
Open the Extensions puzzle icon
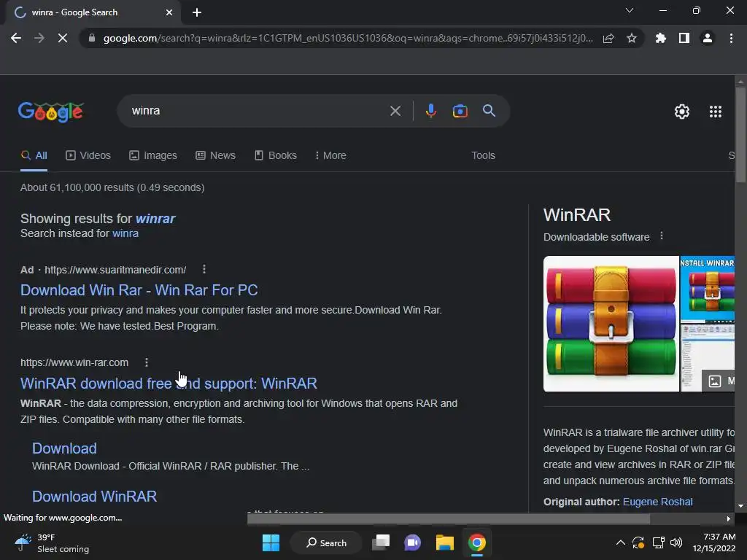661,38
